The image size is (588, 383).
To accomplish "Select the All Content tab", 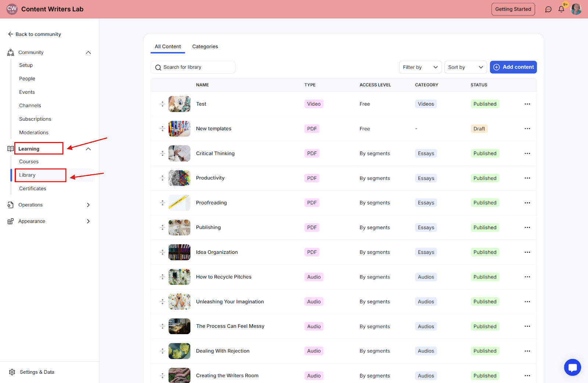I will (x=168, y=47).
